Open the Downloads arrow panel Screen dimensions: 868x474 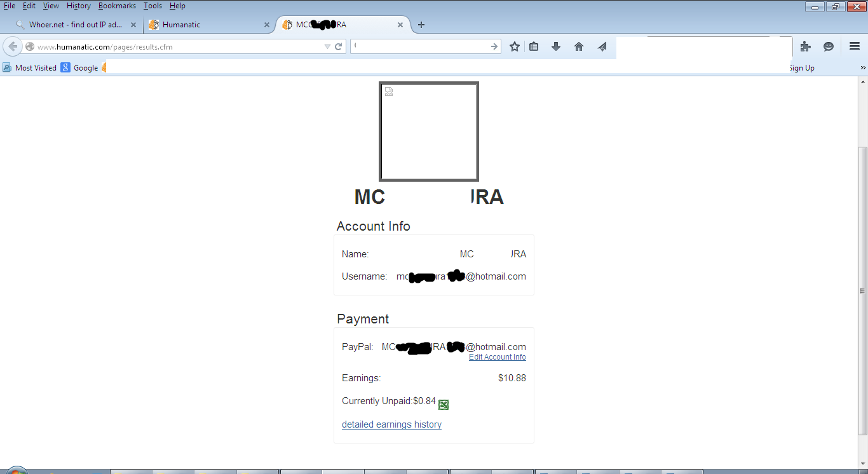(x=556, y=46)
